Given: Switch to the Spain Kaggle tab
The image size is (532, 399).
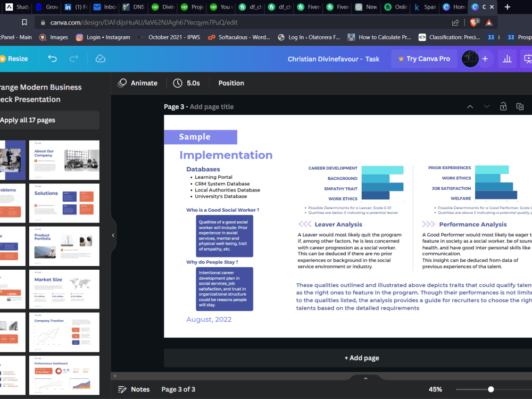Looking at the screenshot, I should pos(426,7).
